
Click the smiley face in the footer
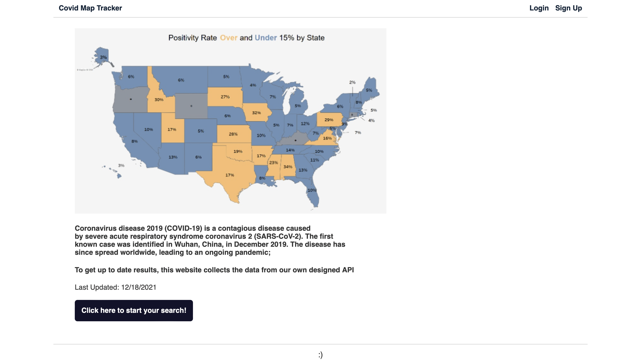[x=320, y=354]
